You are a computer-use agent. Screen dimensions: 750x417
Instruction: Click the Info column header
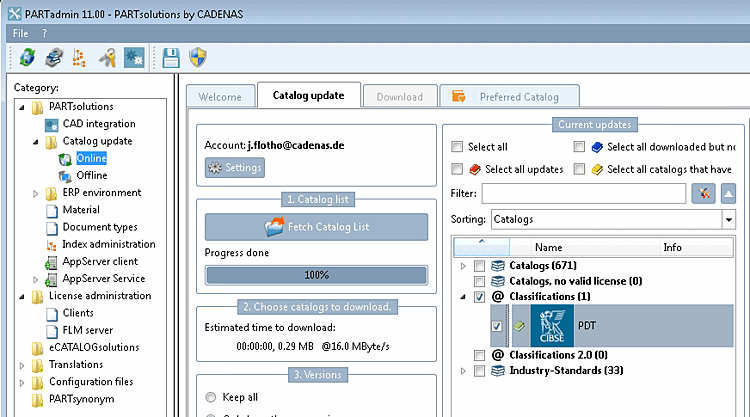[696, 247]
